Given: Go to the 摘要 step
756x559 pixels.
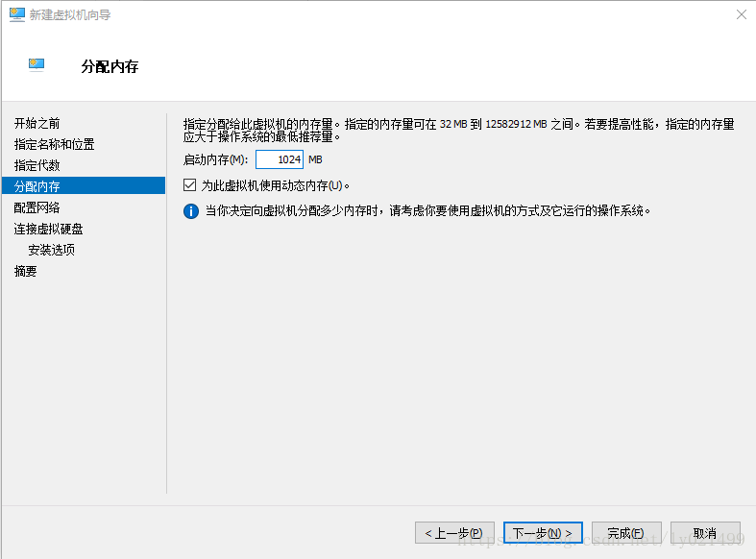Looking at the screenshot, I should (x=25, y=271).
